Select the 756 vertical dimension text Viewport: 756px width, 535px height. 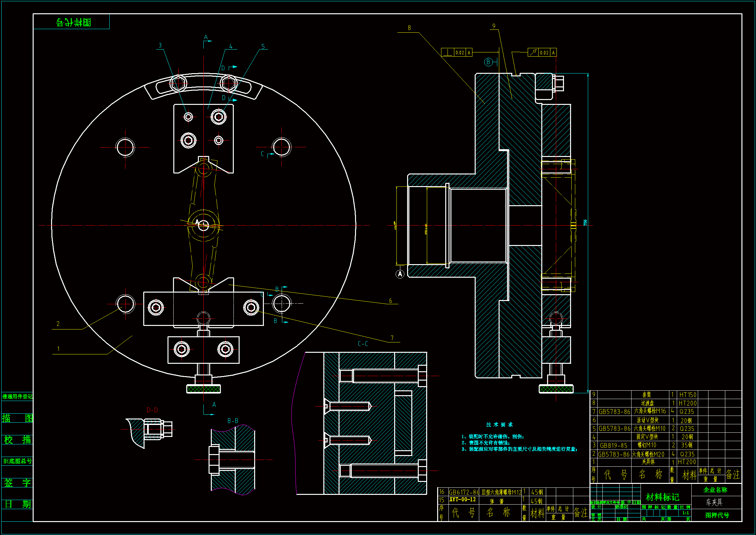585,222
